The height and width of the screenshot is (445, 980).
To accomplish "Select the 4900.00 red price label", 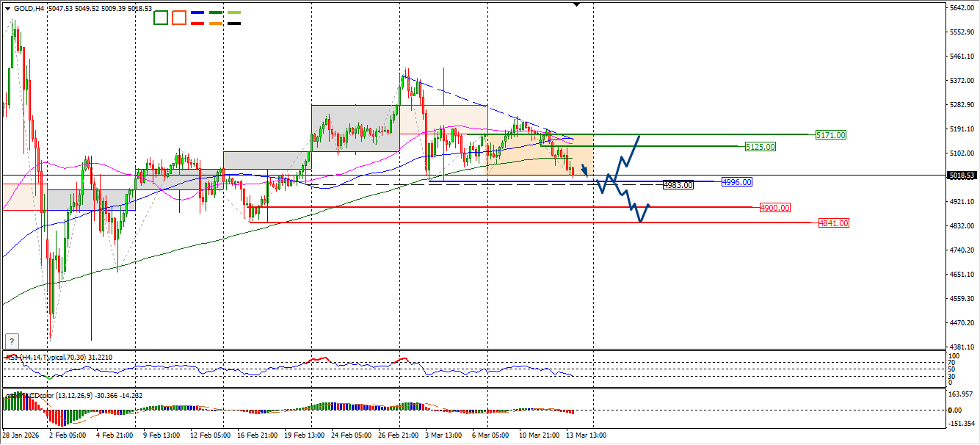I will [x=775, y=208].
